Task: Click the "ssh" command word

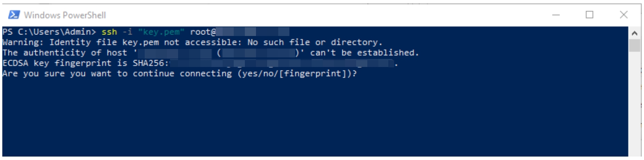Action: click(109, 32)
